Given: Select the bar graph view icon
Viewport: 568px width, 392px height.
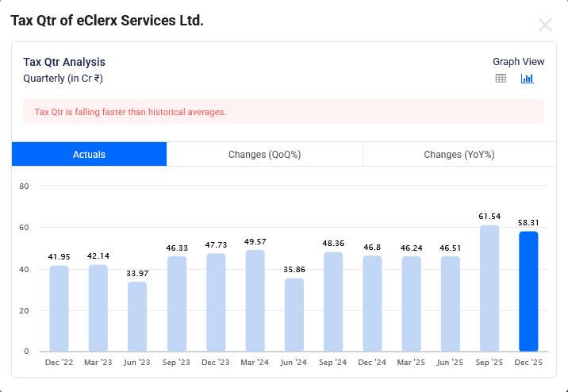Looking at the screenshot, I should (x=527, y=79).
